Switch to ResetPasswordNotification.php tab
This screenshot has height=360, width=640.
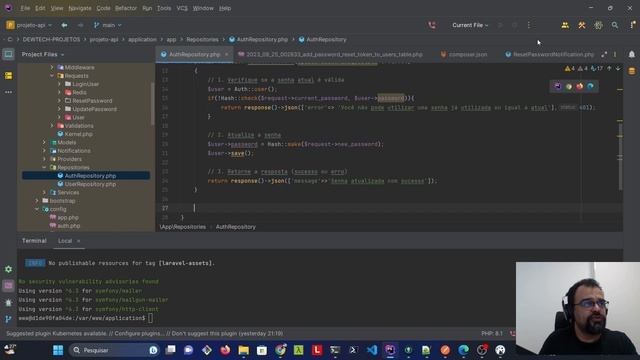point(549,54)
